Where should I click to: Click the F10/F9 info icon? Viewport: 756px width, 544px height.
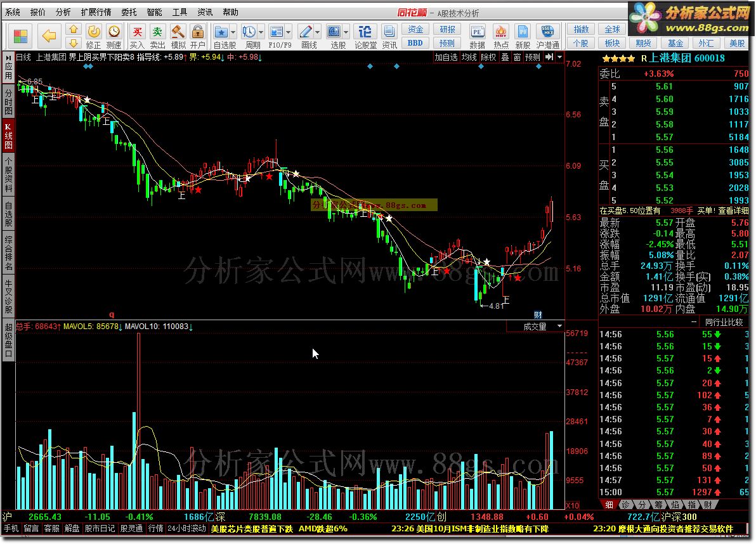(x=277, y=32)
